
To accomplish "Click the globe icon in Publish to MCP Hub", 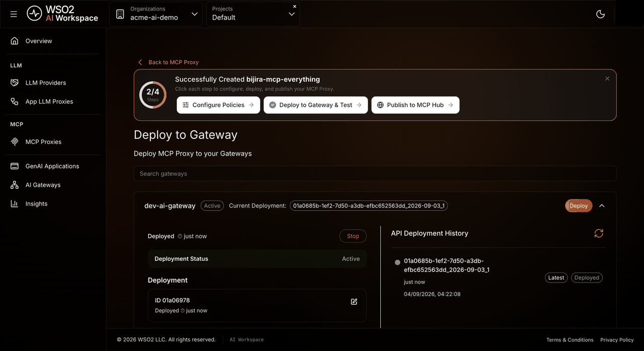I will point(380,105).
